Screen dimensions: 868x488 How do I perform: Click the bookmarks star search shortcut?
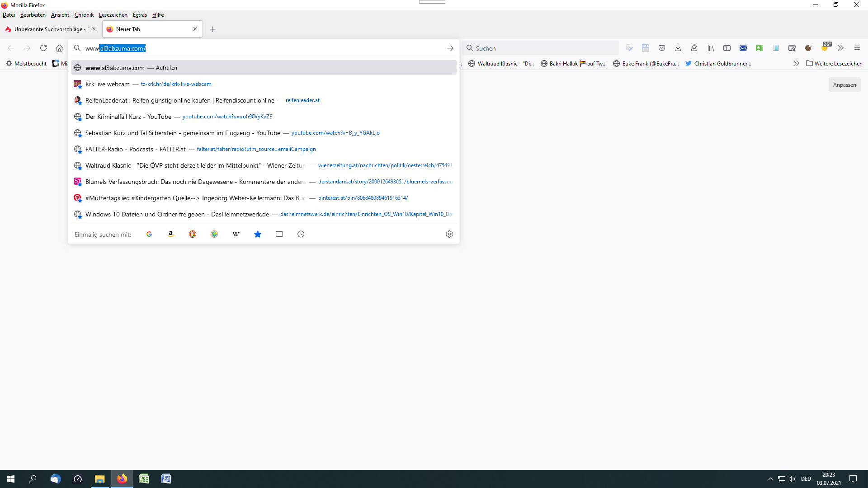click(258, 234)
